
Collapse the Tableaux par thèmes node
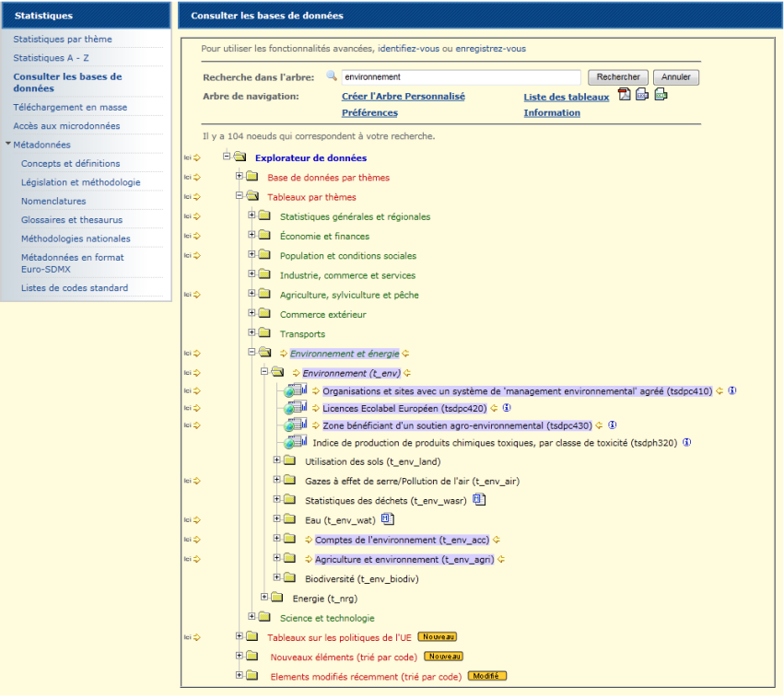coord(239,195)
